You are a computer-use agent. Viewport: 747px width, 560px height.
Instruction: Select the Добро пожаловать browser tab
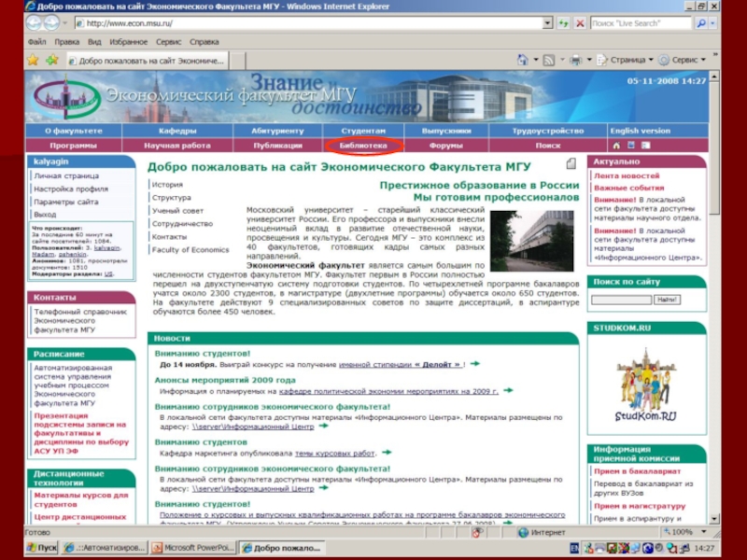[x=148, y=61]
